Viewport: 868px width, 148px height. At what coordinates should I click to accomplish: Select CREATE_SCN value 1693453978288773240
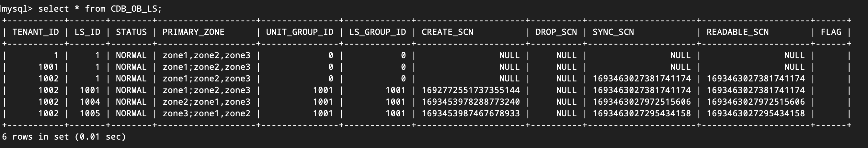(471, 102)
